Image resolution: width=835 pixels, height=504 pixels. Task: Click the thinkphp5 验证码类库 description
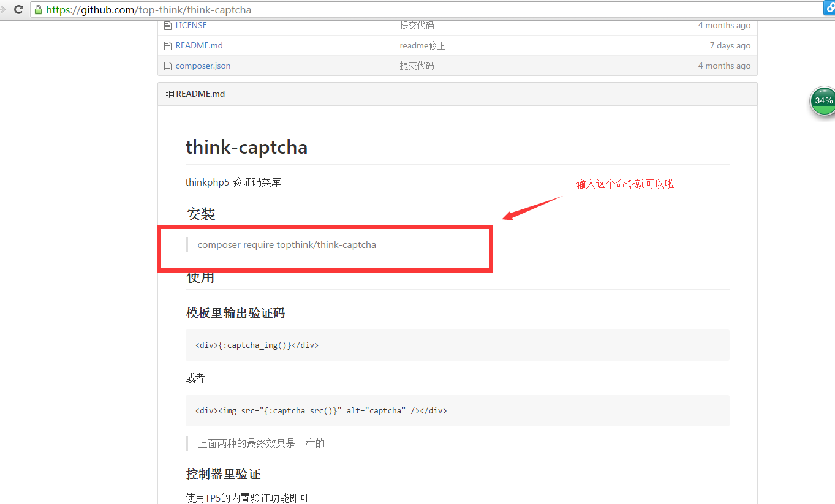[233, 182]
